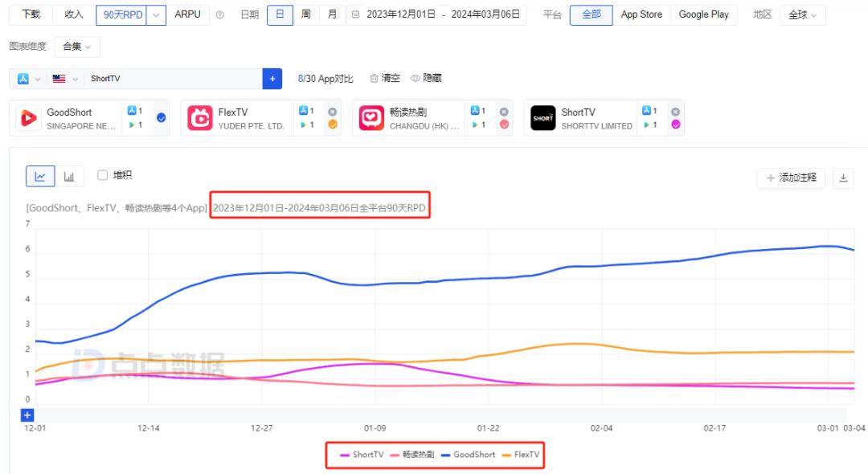Enable the 堆积 stacked checkbox
Image resolution: width=868 pixels, height=474 pixels.
tap(102, 175)
